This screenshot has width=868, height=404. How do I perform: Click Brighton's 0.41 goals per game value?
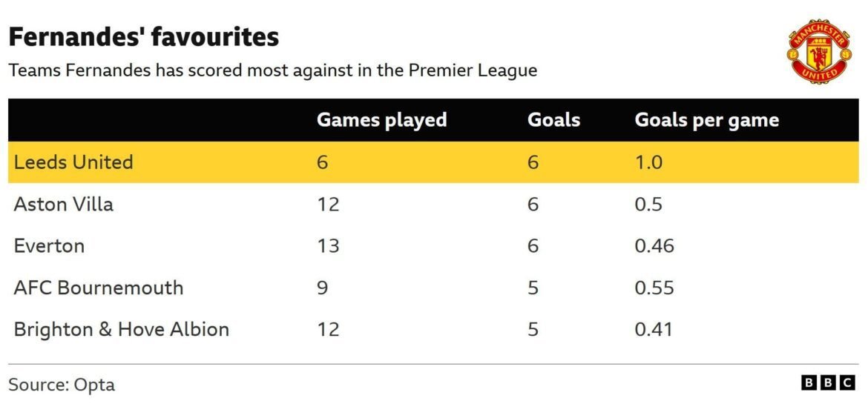(653, 329)
